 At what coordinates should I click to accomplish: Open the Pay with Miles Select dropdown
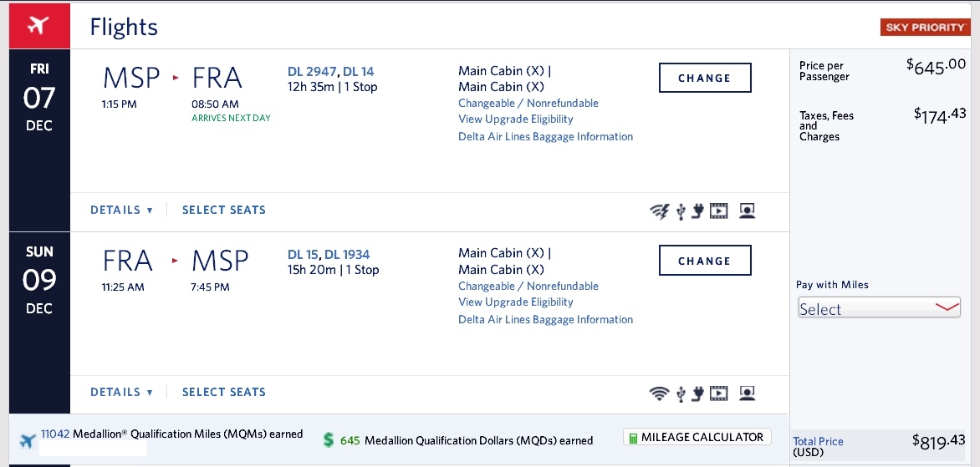(x=879, y=308)
